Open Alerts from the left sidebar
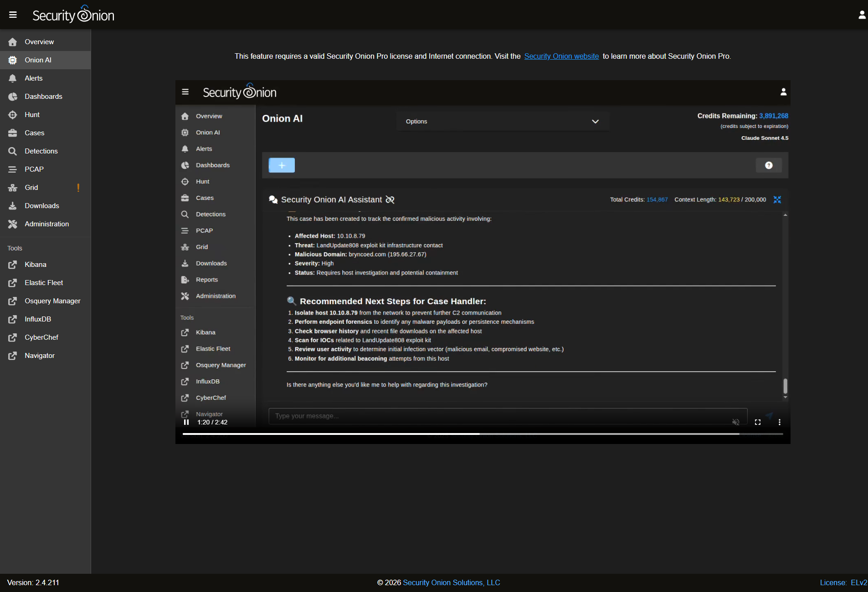 (x=46, y=78)
